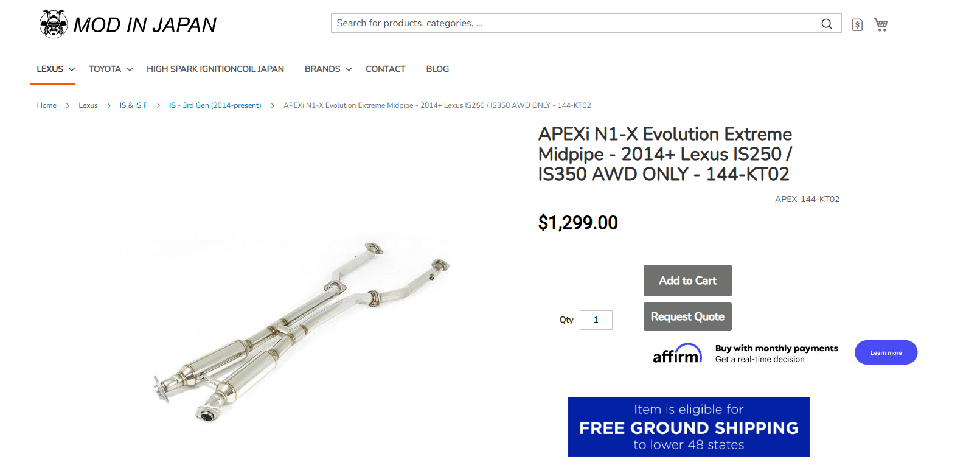This screenshot has width=980, height=465.
Task: Go to the CONTACT page
Action: point(385,69)
